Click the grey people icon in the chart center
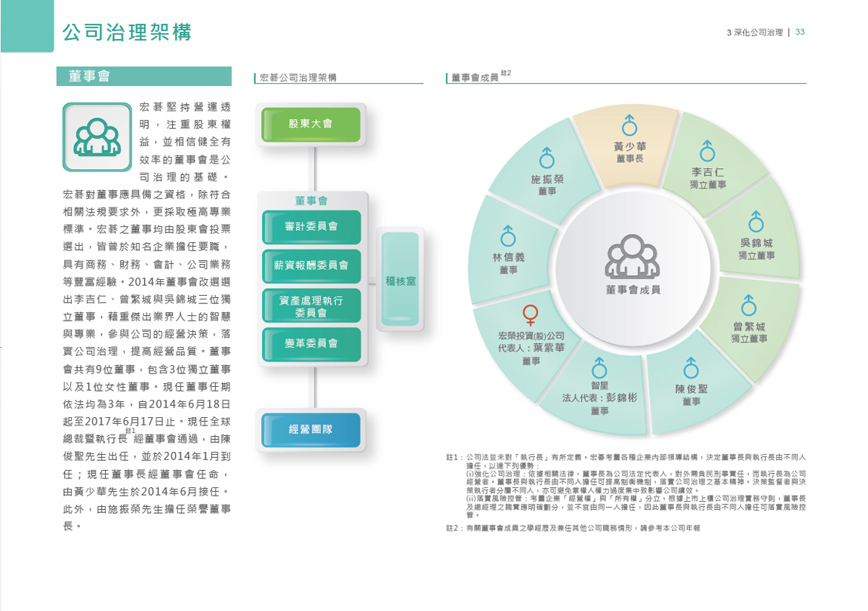Screen dimensions: 868x611 point(633,256)
